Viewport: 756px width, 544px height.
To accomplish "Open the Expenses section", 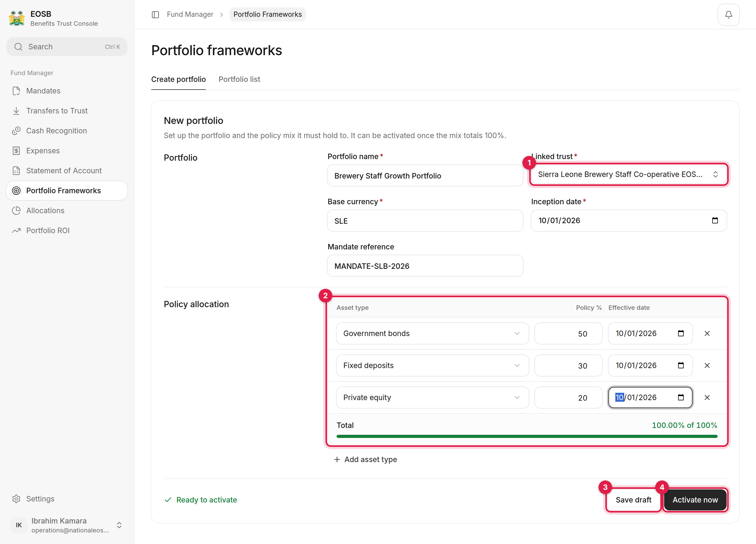I will pyautogui.click(x=67, y=151).
